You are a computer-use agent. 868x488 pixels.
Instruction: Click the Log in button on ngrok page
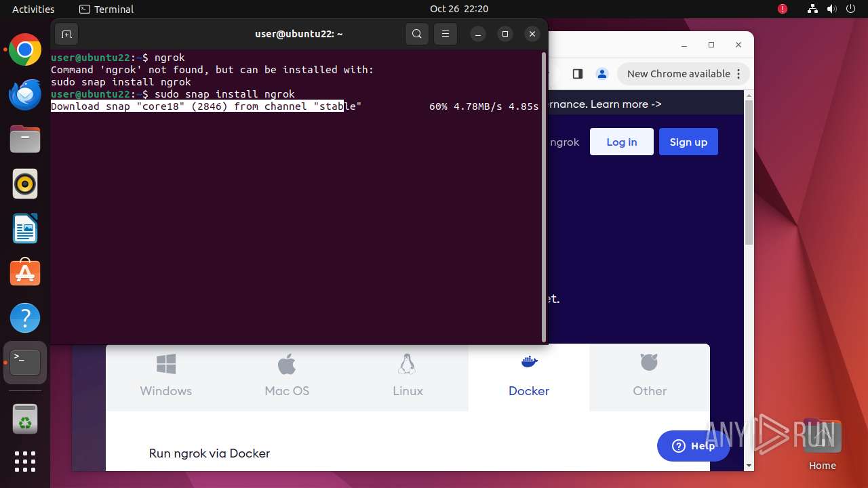(622, 142)
